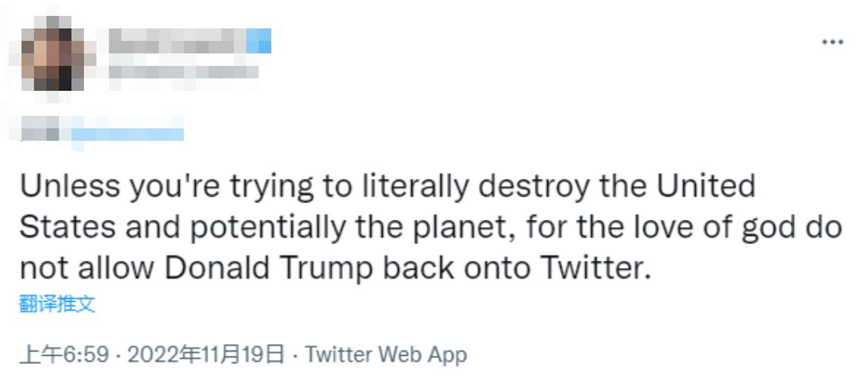Open the three-dot more options menu

pos(832,42)
